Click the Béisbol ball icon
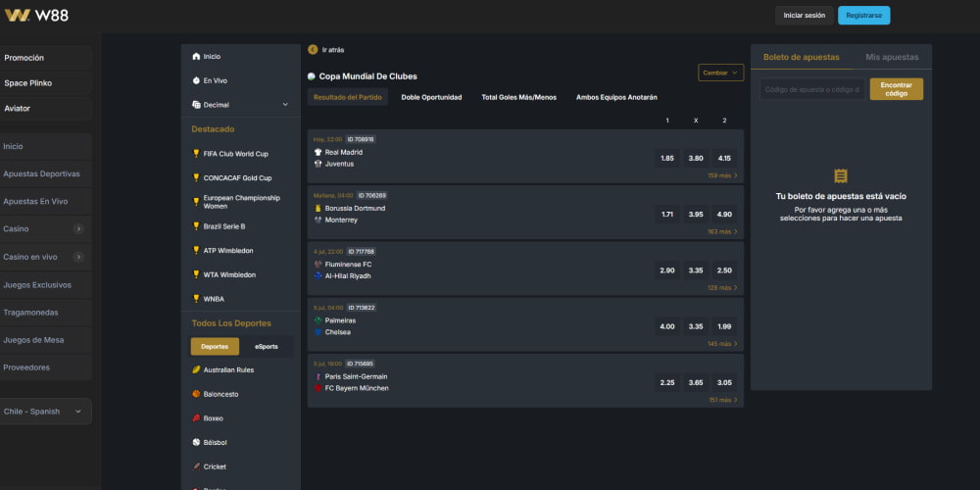Viewport: 980px width, 490px height. click(196, 442)
